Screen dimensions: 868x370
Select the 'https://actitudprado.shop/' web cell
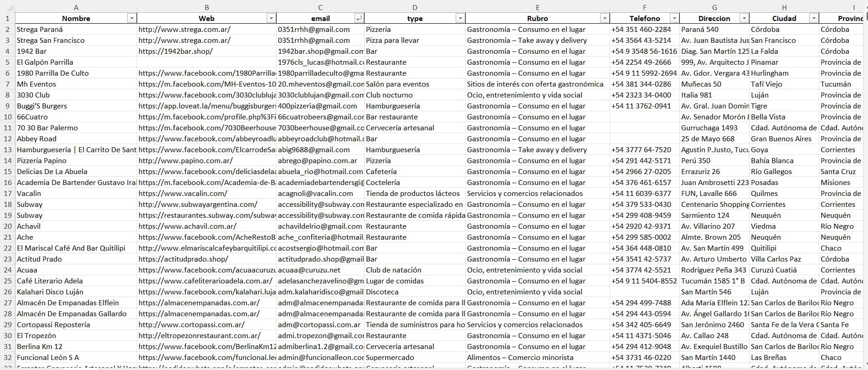(x=207, y=259)
